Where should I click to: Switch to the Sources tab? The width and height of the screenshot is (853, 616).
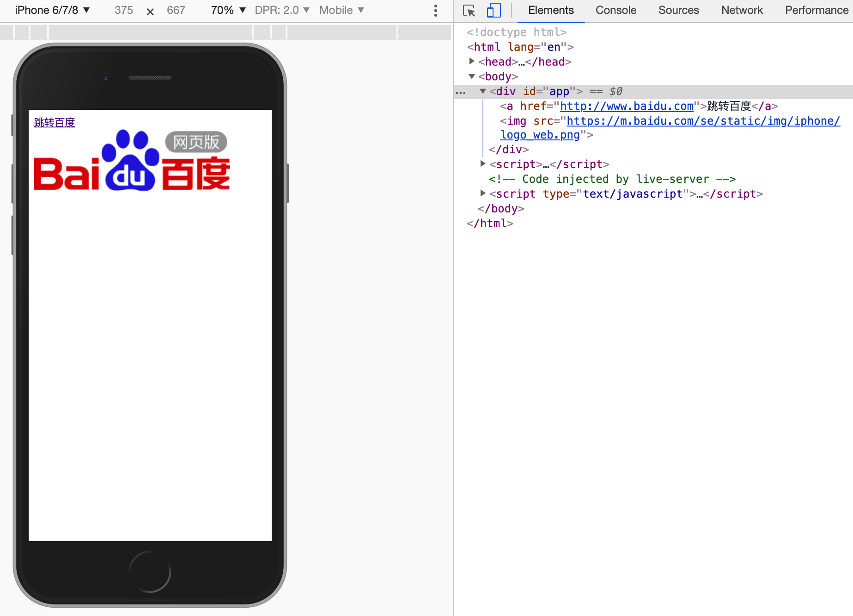pos(678,10)
